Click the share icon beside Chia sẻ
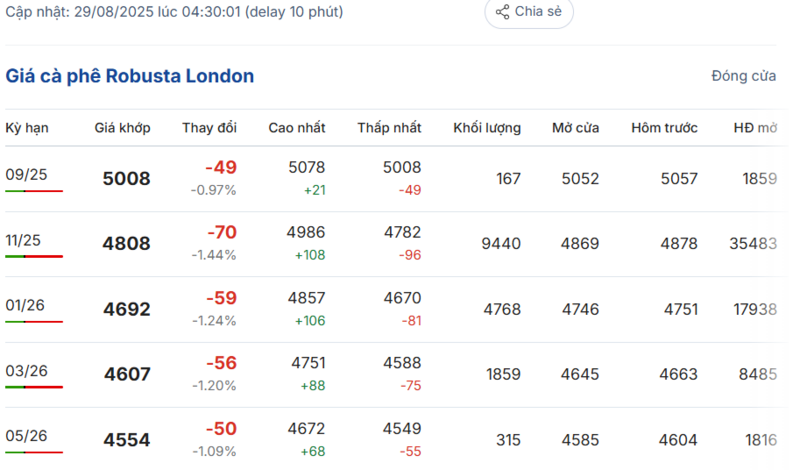Viewport: 800px width, 470px height. [502, 12]
